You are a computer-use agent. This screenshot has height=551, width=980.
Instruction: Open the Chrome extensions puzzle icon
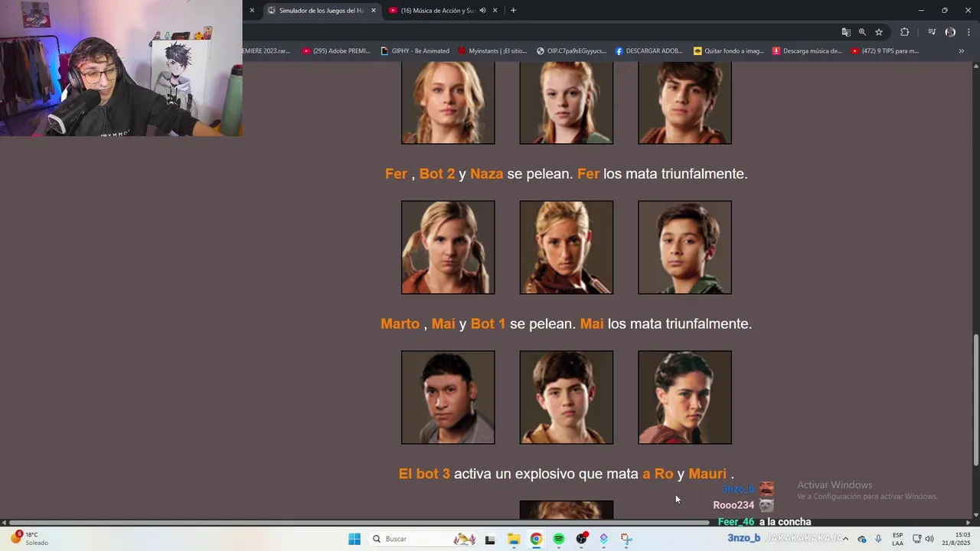[905, 32]
